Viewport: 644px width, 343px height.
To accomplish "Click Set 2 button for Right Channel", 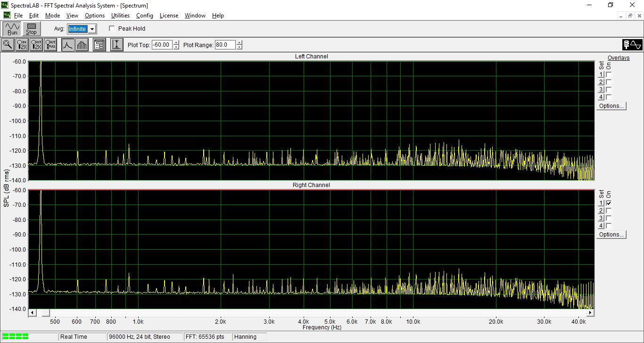I will [x=601, y=211].
